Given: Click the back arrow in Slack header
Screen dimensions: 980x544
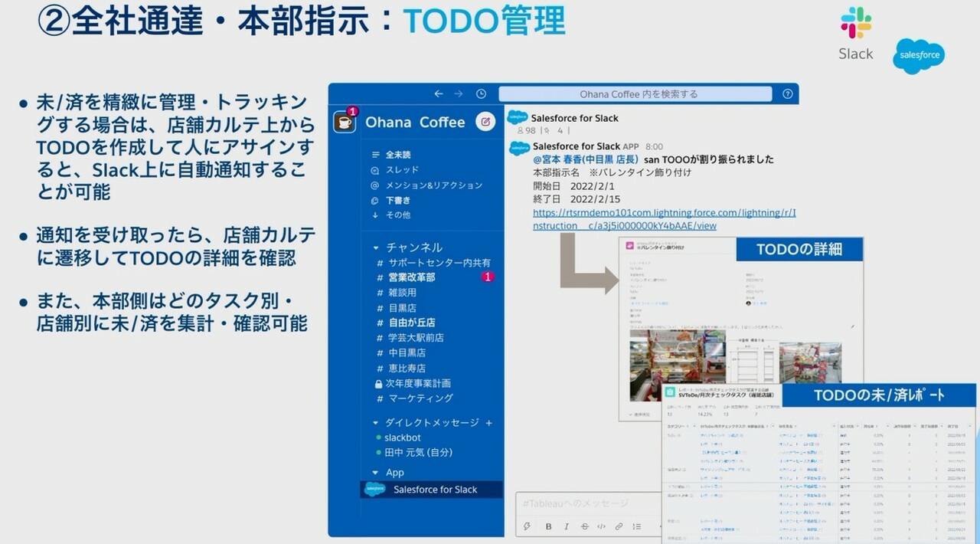Looking at the screenshot, I should [439, 94].
